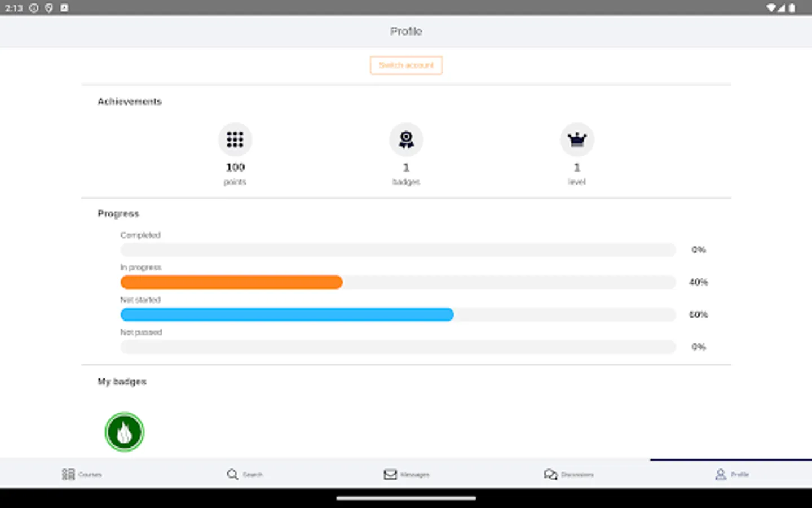Select the Profile tab

pos(731,474)
